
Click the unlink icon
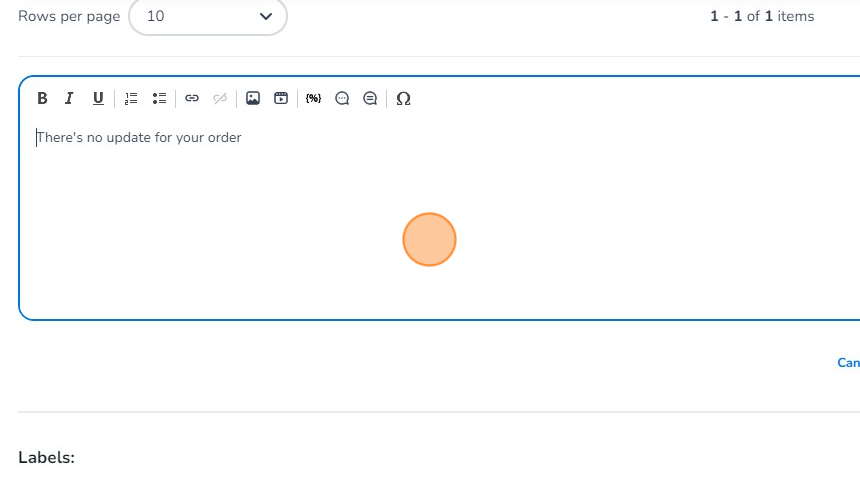pyautogui.click(x=220, y=98)
